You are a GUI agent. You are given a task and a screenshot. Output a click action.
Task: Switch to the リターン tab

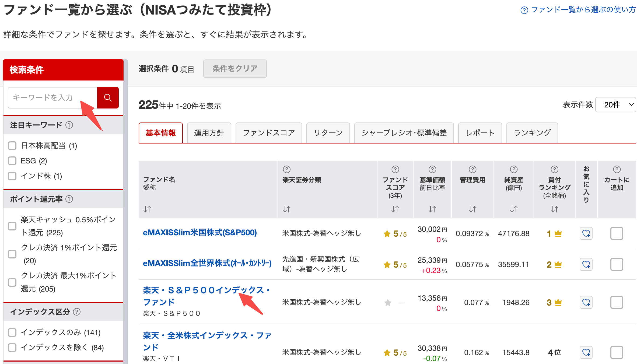(328, 133)
